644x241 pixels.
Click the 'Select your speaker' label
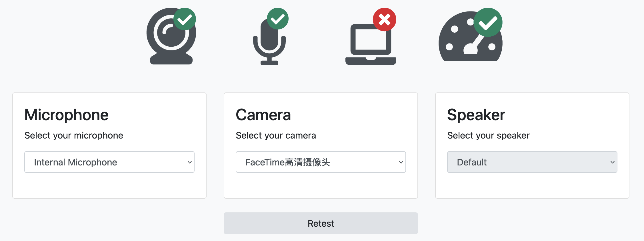click(x=488, y=135)
